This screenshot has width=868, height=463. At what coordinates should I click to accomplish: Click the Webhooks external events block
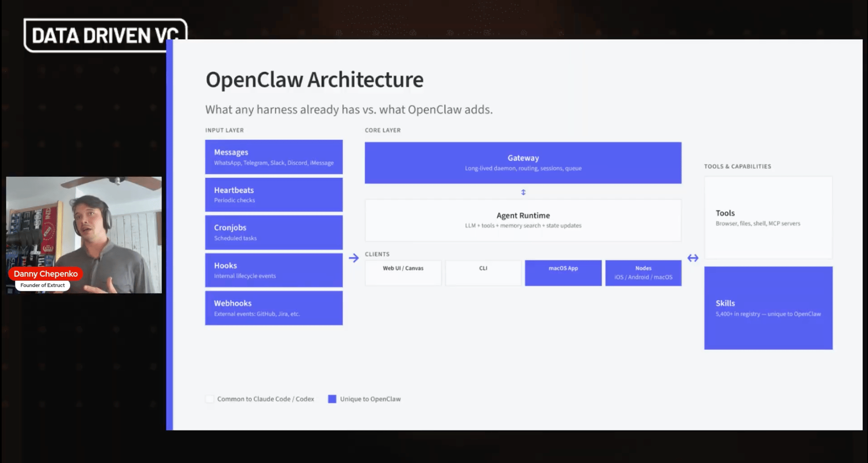tap(274, 308)
